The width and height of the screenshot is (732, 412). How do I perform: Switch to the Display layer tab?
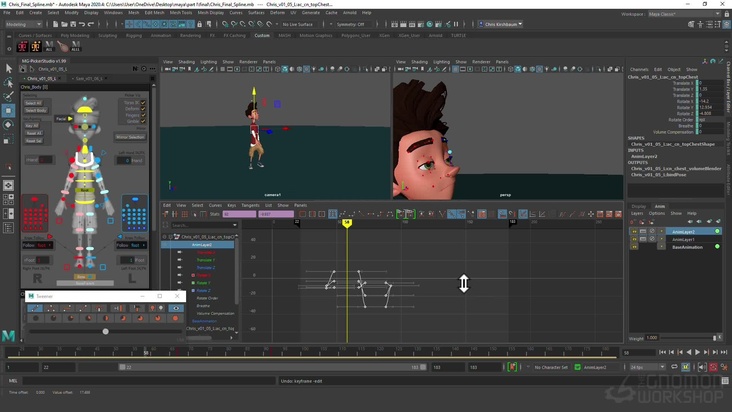(x=638, y=206)
